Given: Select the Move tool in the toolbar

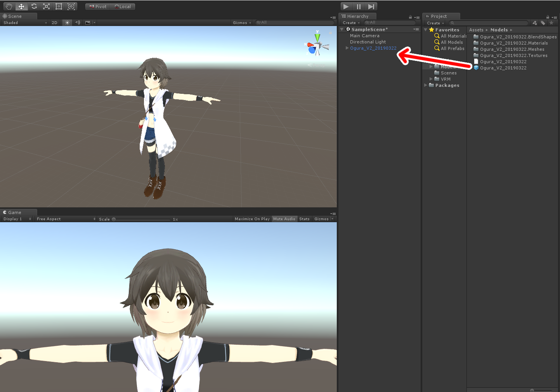Looking at the screenshot, I should coord(21,7).
